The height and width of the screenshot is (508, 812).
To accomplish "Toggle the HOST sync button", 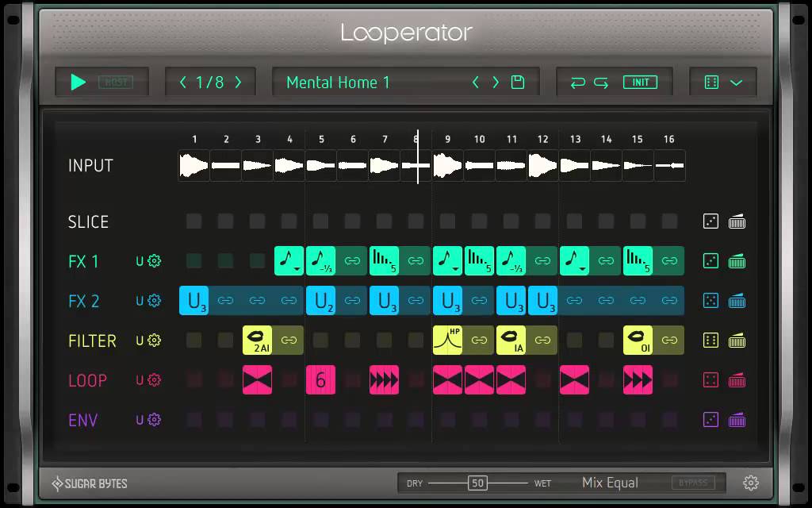I will (116, 82).
